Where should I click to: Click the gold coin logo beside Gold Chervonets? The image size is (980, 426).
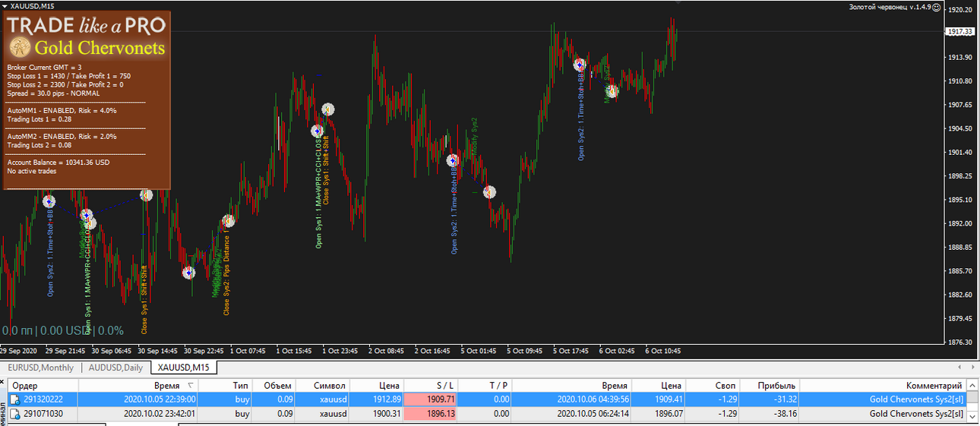21,48
